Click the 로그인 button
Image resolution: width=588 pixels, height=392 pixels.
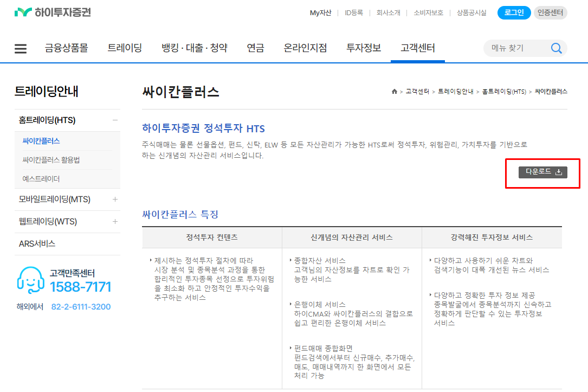click(514, 13)
